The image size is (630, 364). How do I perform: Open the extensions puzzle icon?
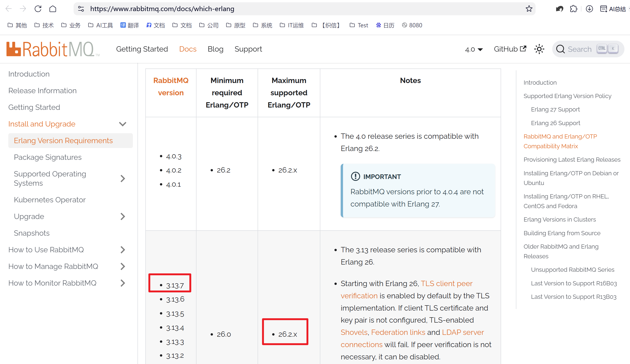click(x=574, y=9)
